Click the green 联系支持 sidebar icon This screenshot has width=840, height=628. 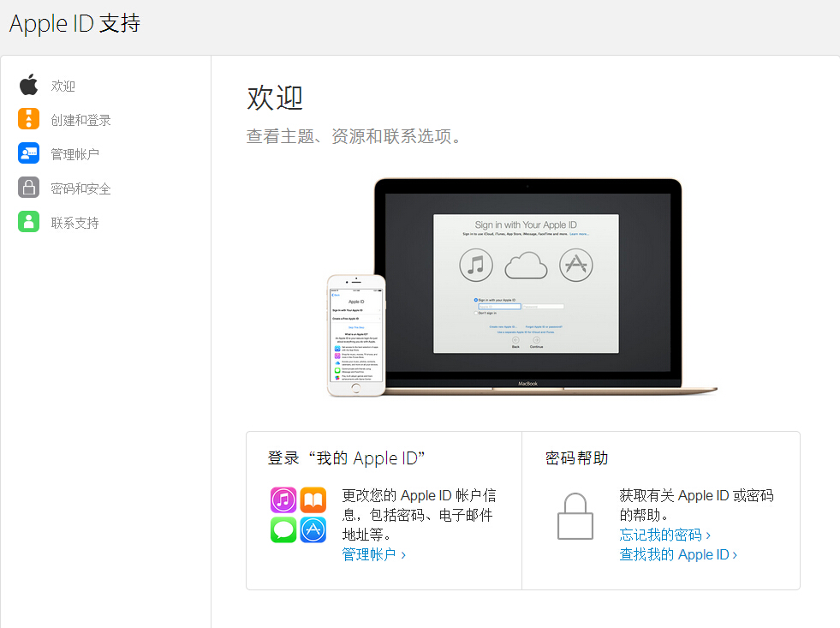pyautogui.click(x=28, y=221)
